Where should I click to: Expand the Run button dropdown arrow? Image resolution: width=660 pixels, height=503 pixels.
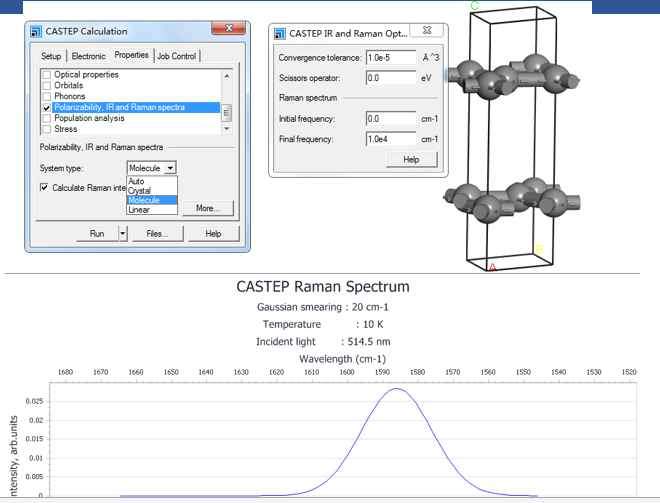pyautogui.click(x=123, y=233)
